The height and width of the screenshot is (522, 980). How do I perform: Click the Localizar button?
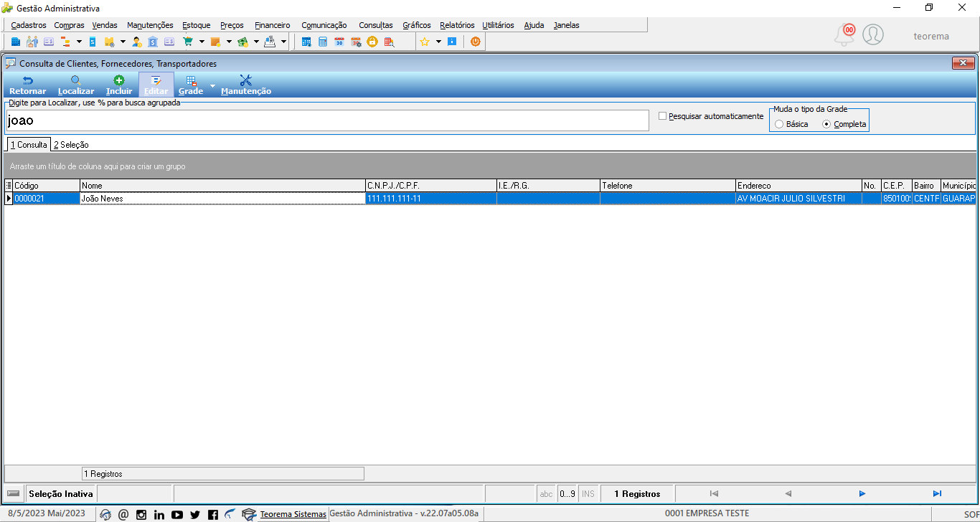pyautogui.click(x=76, y=85)
